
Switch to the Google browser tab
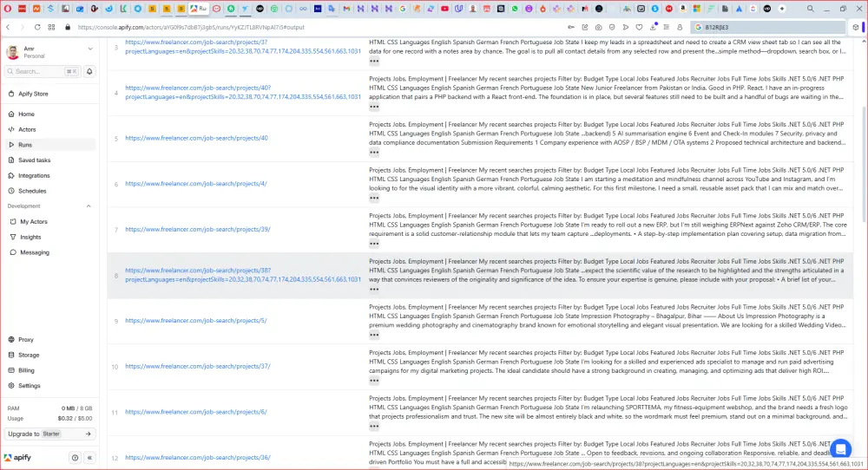click(x=403, y=9)
